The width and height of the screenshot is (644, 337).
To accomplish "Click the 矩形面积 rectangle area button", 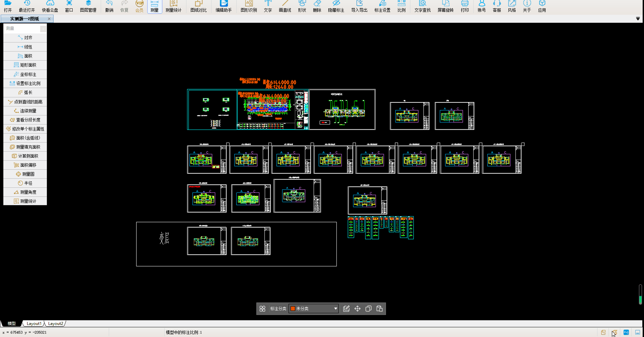I will (25, 65).
